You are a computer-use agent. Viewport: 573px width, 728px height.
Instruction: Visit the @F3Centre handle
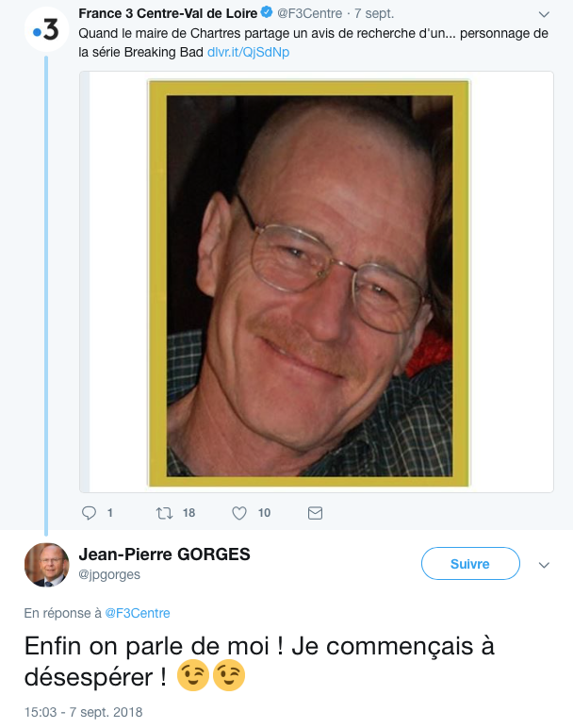coord(309,13)
